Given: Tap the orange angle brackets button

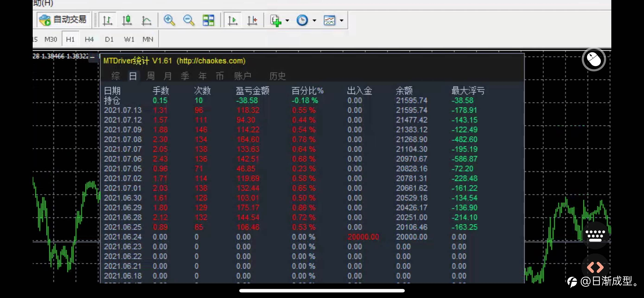Looking at the screenshot, I should pyautogui.click(x=595, y=267).
